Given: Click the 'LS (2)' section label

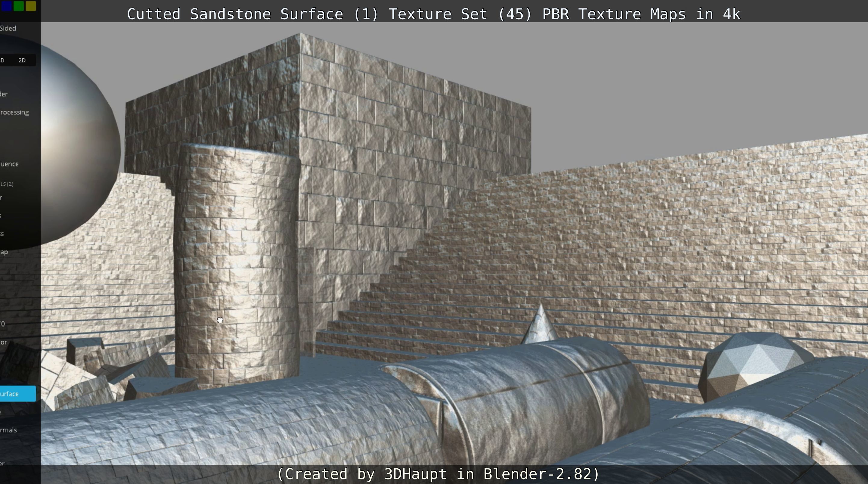Looking at the screenshot, I should tap(7, 184).
